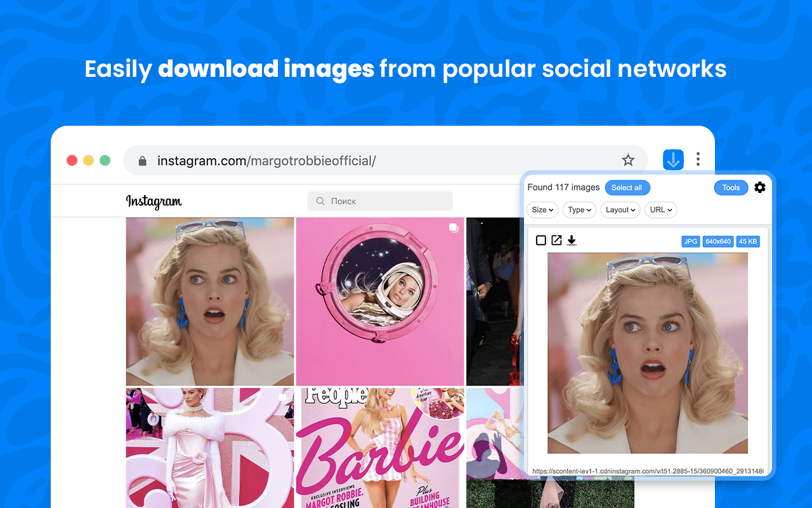Screen dimensions: 812x508
Task: Bookmark the page with the star icon
Action: pyautogui.click(x=628, y=160)
